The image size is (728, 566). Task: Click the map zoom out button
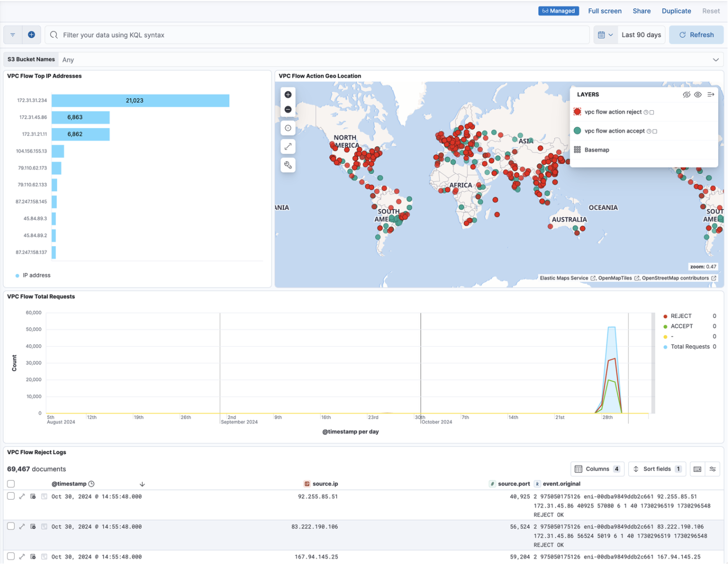(288, 109)
